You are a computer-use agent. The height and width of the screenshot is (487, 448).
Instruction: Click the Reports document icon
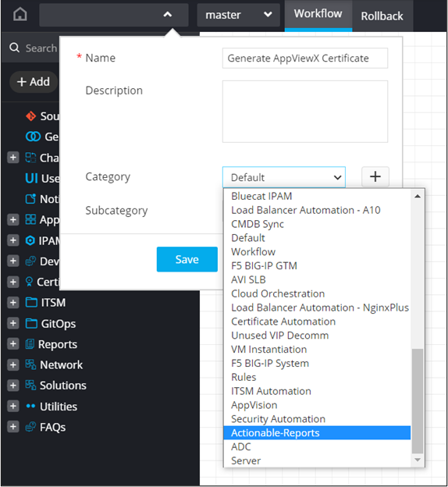point(30,344)
